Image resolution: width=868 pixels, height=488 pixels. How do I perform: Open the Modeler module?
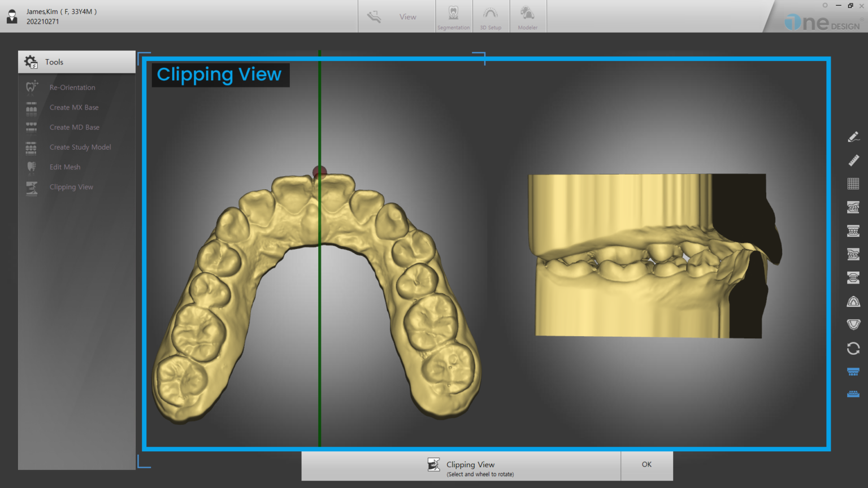[528, 16]
